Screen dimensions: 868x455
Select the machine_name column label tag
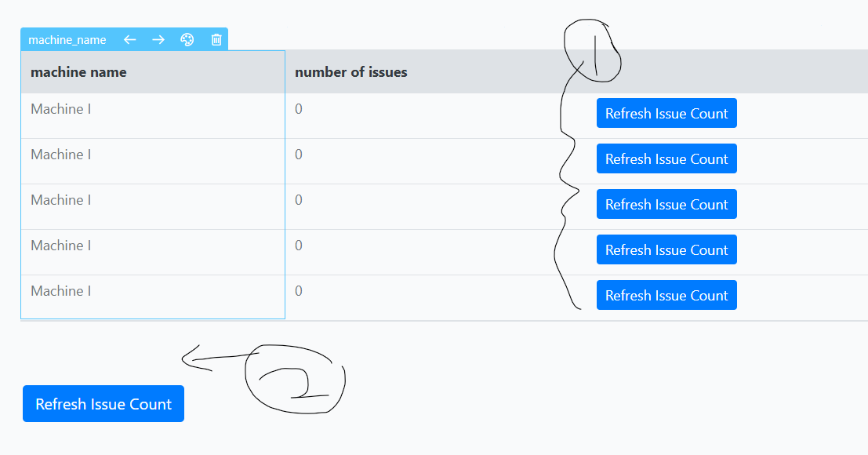click(x=67, y=40)
